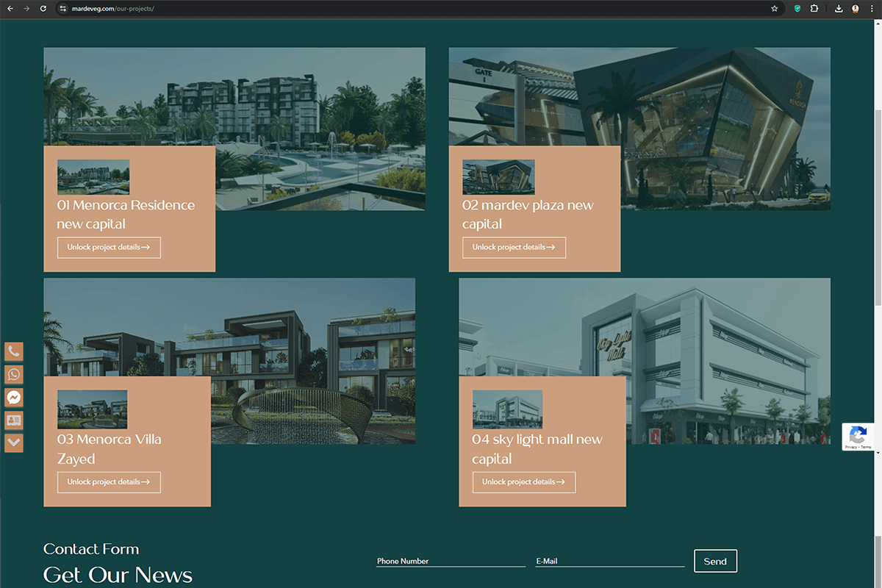
Task: Bookmark this page with the star icon
Action: point(774,9)
